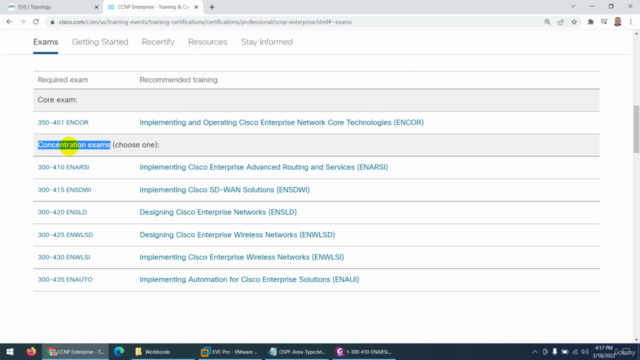Click the network tray icon
The width and height of the screenshot is (640, 360).
coord(575,352)
